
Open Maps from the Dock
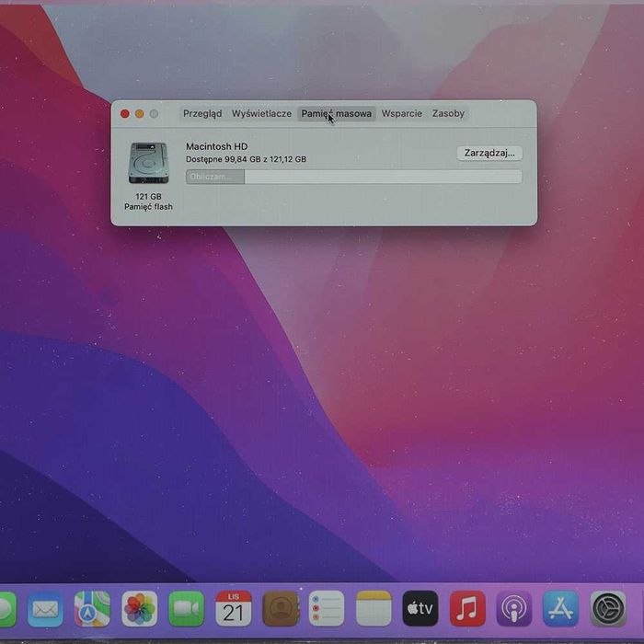tap(92, 609)
